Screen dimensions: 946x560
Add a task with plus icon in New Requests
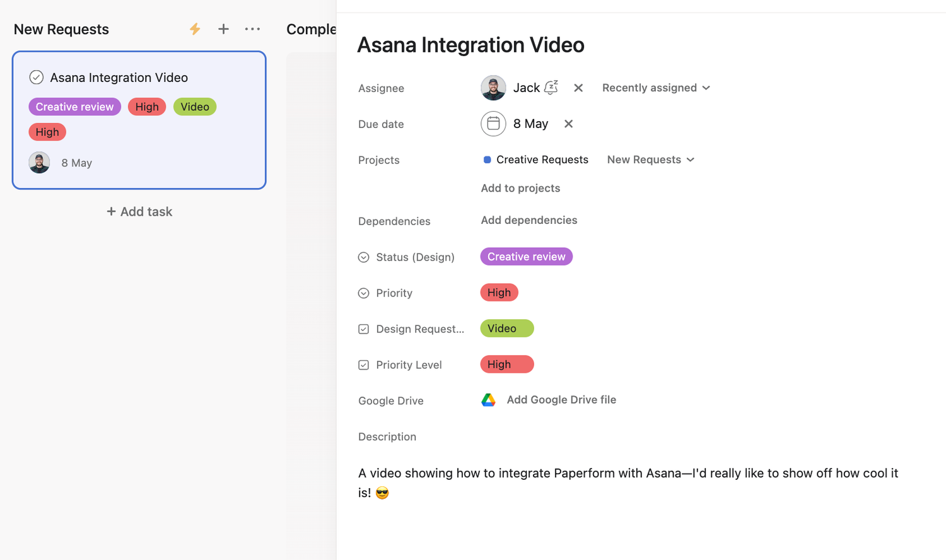coord(223,29)
